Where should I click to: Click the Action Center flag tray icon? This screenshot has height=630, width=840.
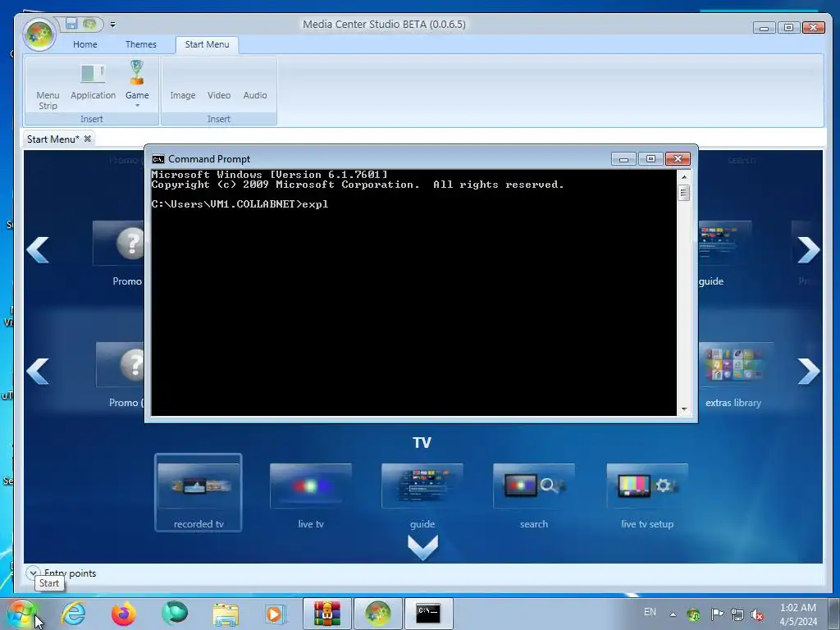pos(716,614)
